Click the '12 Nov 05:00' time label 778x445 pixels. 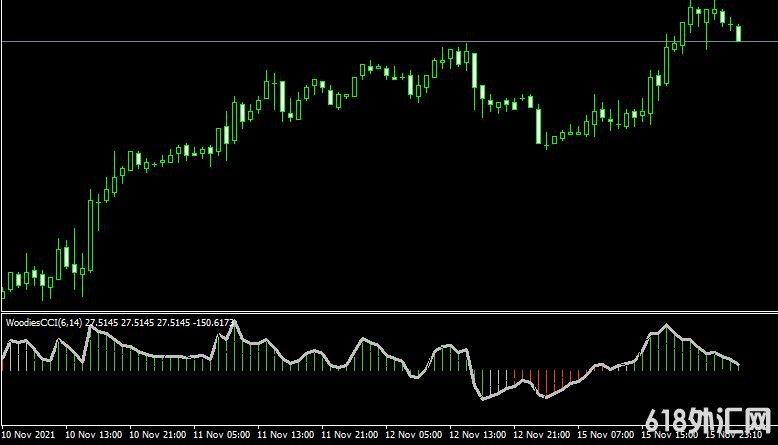[413, 435]
